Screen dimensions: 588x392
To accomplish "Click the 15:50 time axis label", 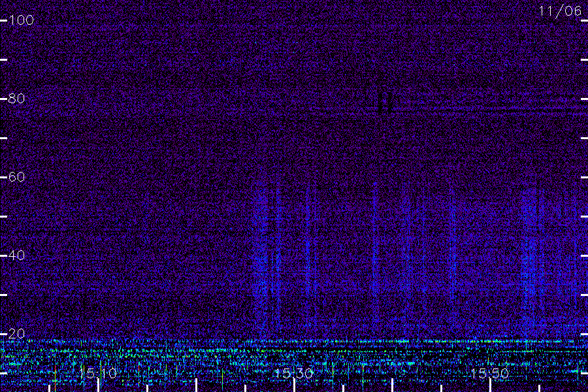I will point(490,373).
